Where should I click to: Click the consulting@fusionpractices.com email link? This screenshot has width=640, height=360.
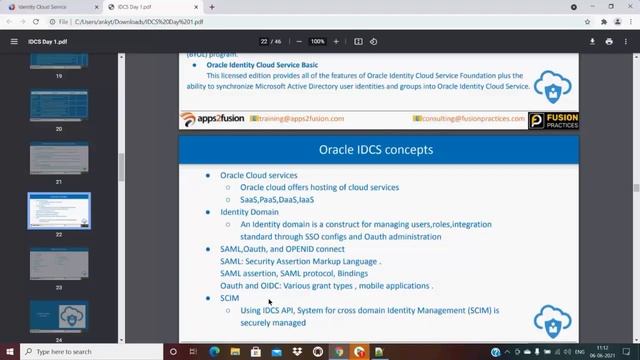click(473, 119)
